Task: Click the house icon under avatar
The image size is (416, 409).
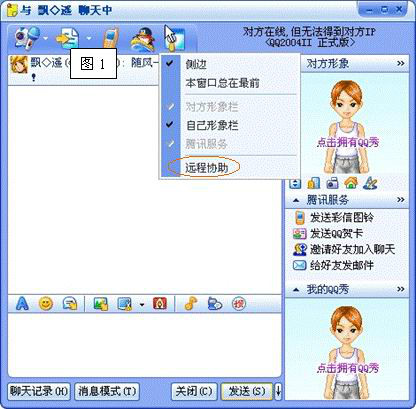Action: coord(351,183)
